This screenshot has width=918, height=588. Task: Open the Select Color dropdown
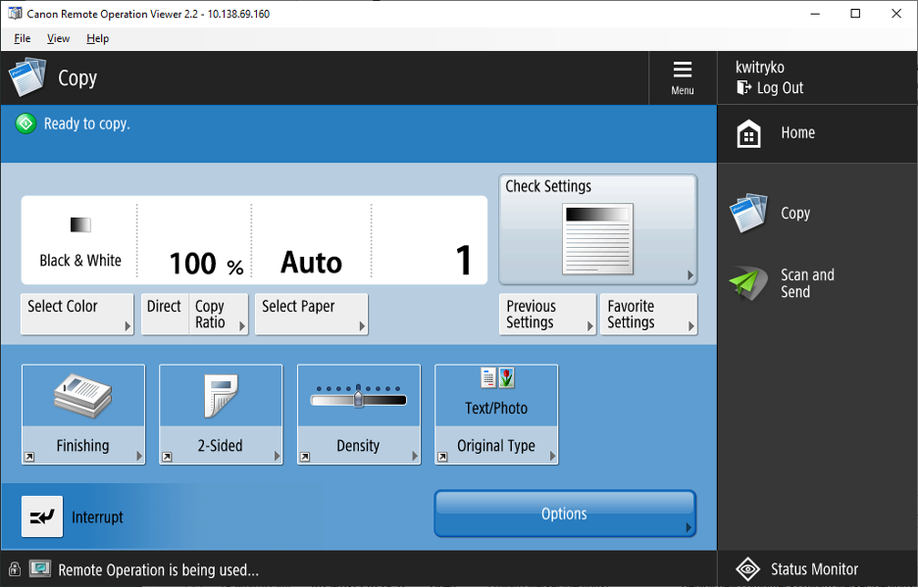pyautogui.click(x=76, y=314)
